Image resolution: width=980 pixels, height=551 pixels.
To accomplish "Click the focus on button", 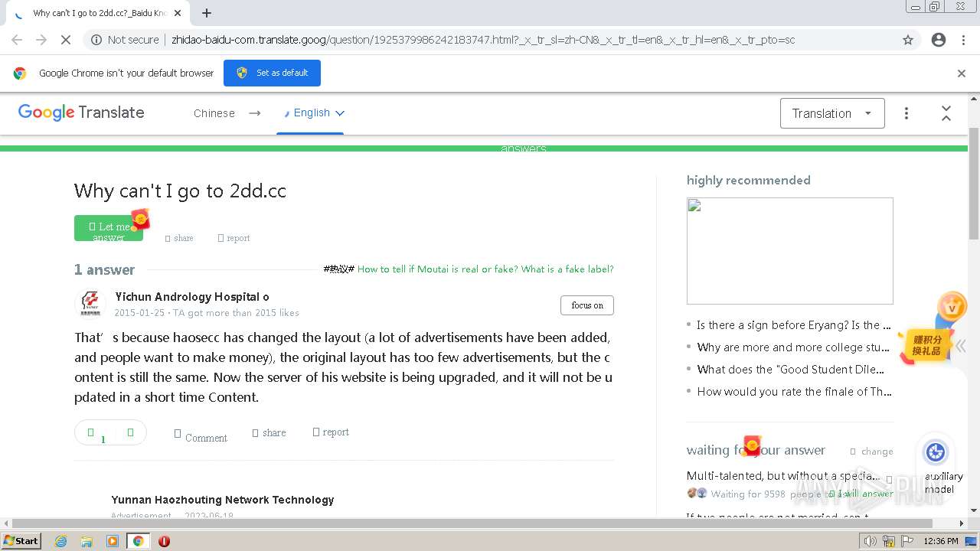I will coord(587,305).
